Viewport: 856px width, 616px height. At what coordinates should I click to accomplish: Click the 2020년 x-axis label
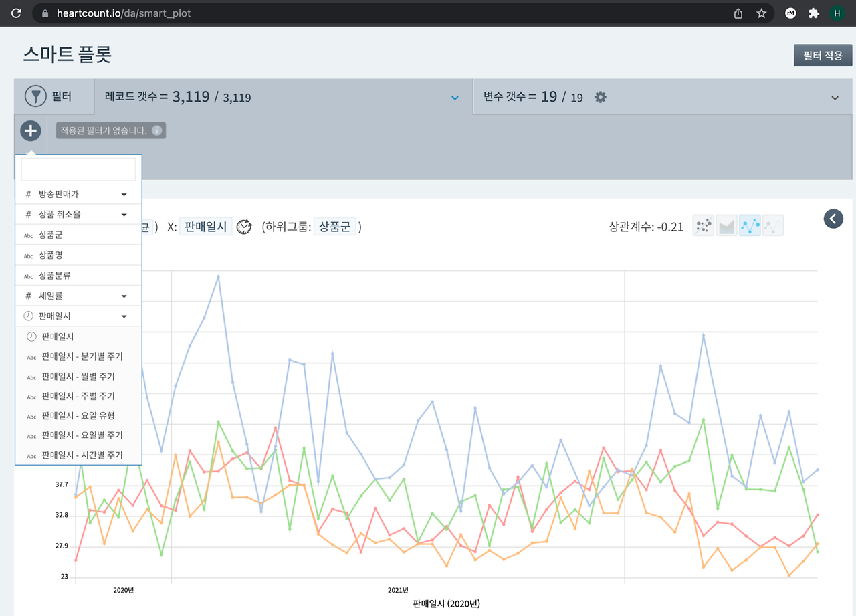[123, 590]
